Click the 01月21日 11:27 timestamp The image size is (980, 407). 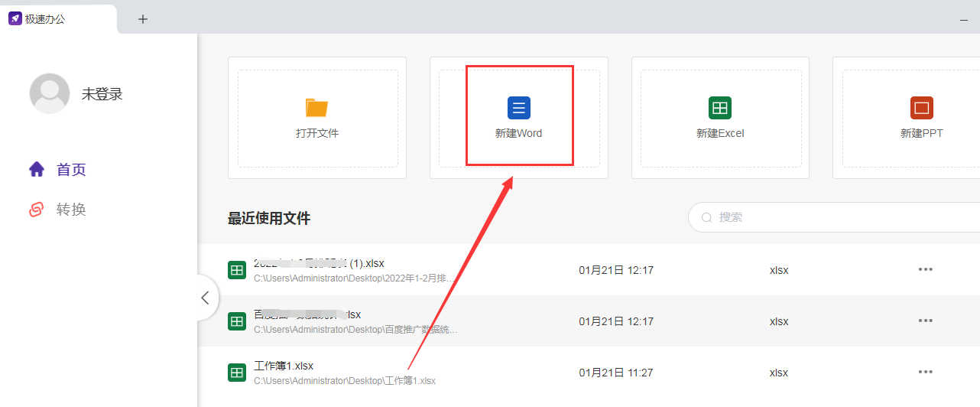[x=616, y=373]
